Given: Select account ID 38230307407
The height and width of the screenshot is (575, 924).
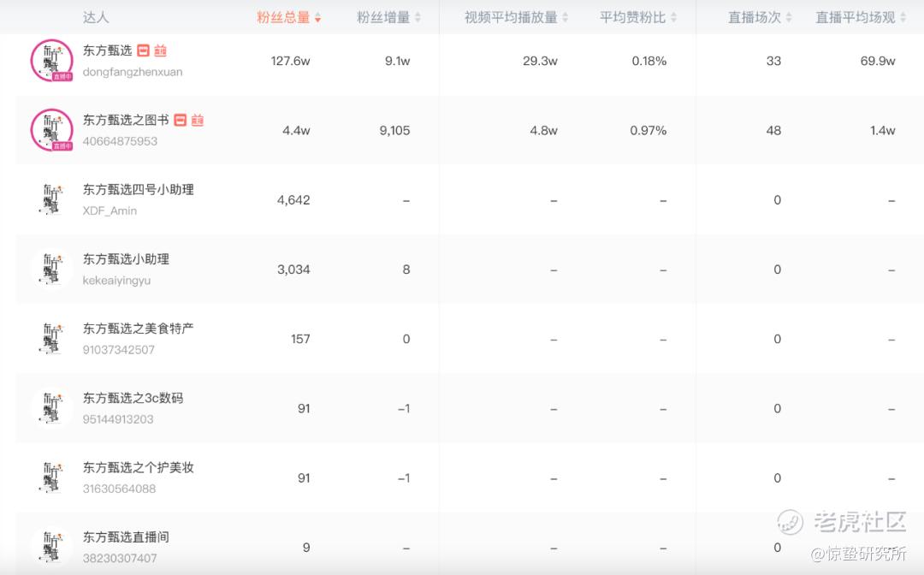Looking at the screenshot, I should (x=120, y=559).
